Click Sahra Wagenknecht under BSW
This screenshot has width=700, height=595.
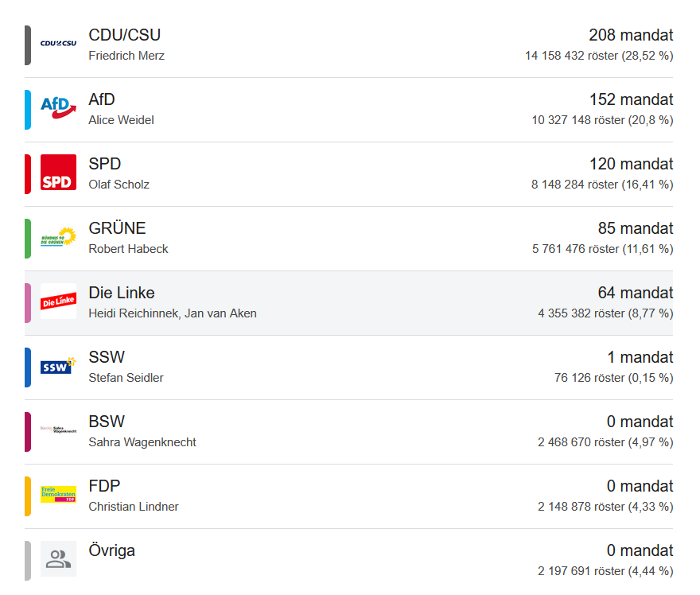tap(142, 442)
